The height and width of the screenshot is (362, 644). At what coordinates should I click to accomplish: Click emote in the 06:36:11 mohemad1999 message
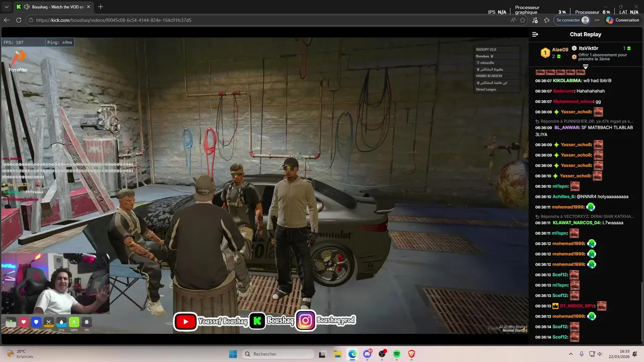coord(591,207)
